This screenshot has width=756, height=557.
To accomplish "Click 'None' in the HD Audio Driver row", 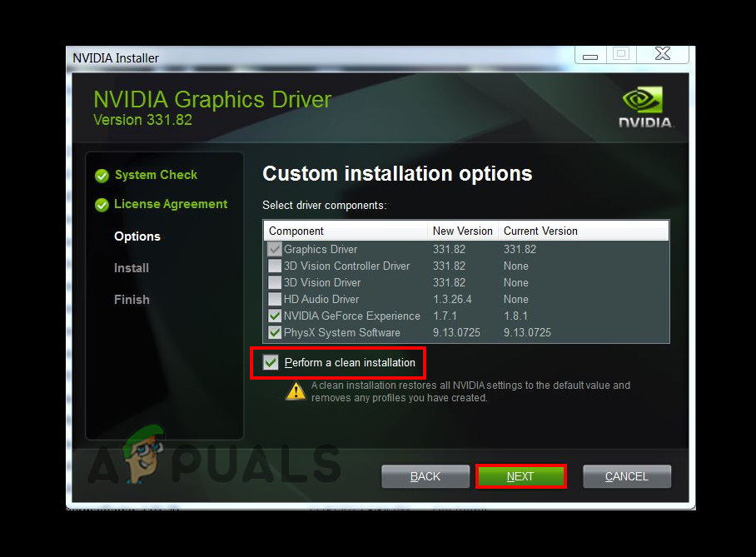I will pos(516,299).
